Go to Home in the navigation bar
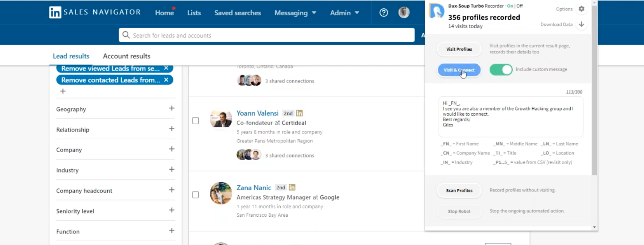Screen dimensions: 644x245 [x=164, y=13]
